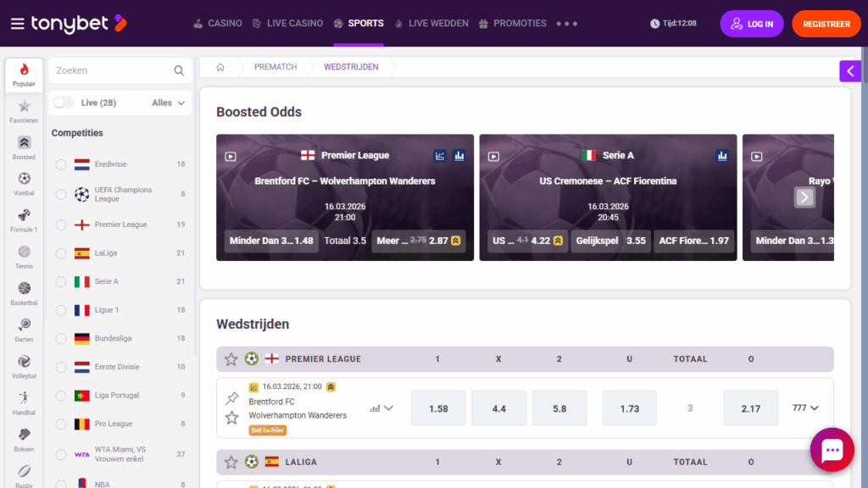
Task: Click the REGISTREER button
Action: point(826,24)
